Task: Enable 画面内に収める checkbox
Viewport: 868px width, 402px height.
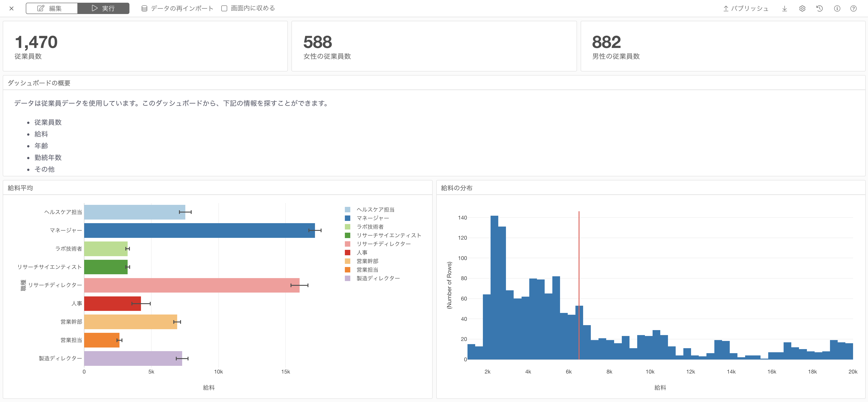Action: (224, 8)
